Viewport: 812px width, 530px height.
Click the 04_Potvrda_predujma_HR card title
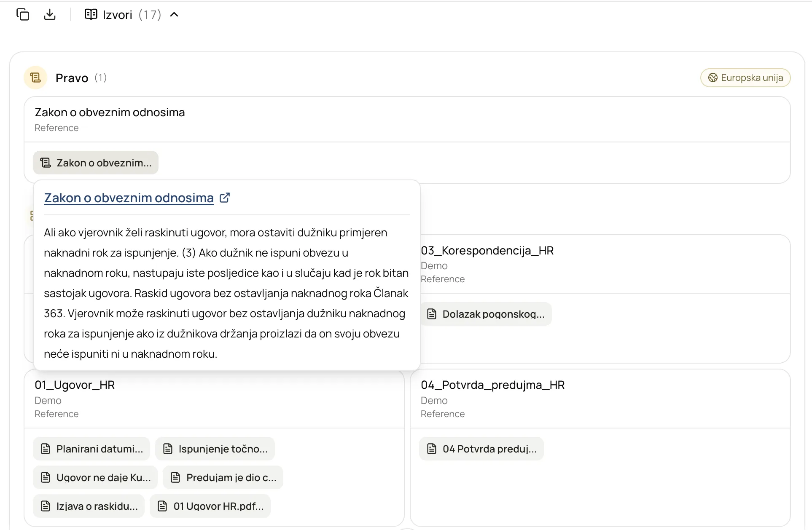coord(493,385)
